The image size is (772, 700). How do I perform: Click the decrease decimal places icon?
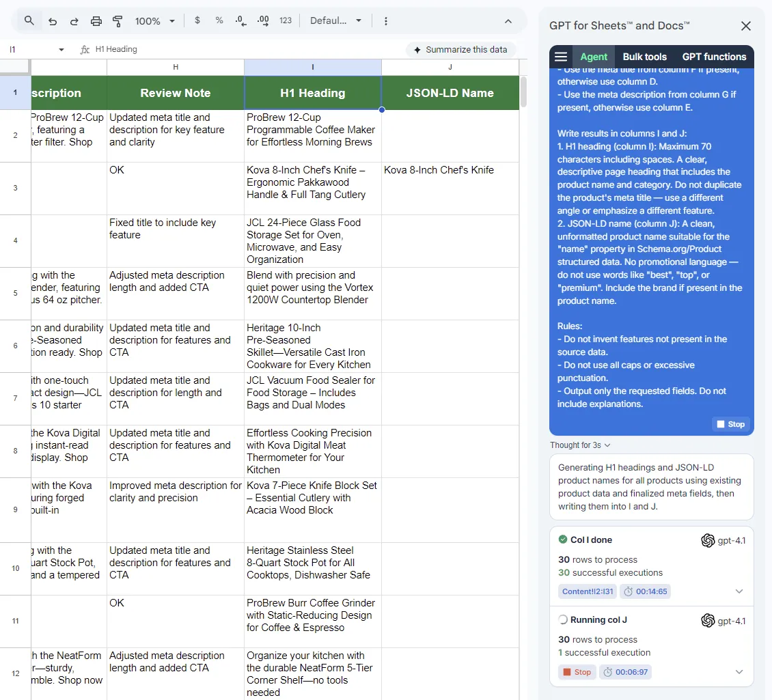point(240,21)
